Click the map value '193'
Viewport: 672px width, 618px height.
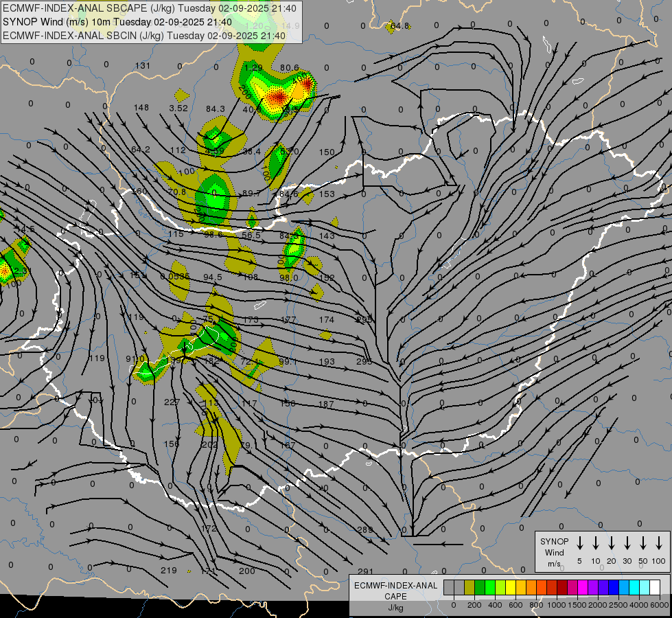click(327, 362)
